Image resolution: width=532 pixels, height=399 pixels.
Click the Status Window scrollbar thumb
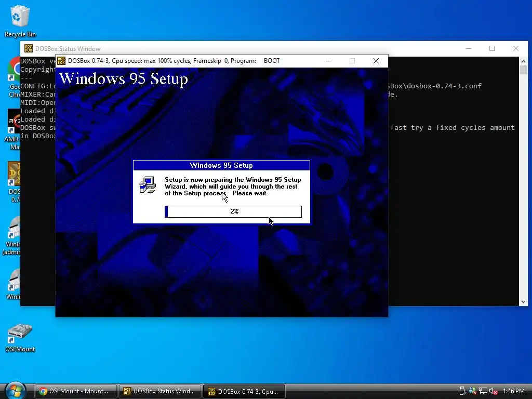[523, 70]
